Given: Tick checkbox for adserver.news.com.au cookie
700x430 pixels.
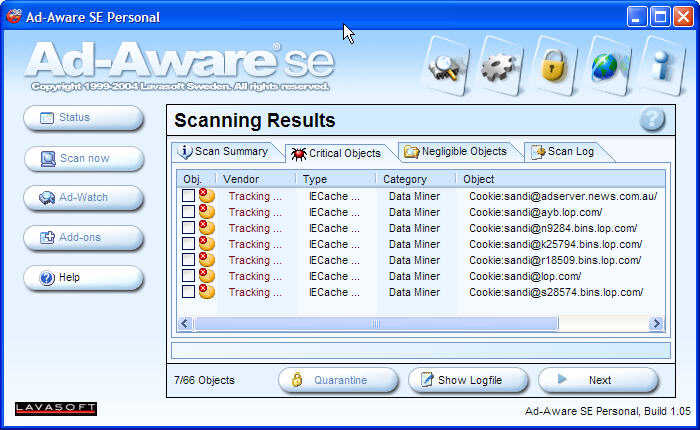Looking at the screenshot, I should point(188,196).
